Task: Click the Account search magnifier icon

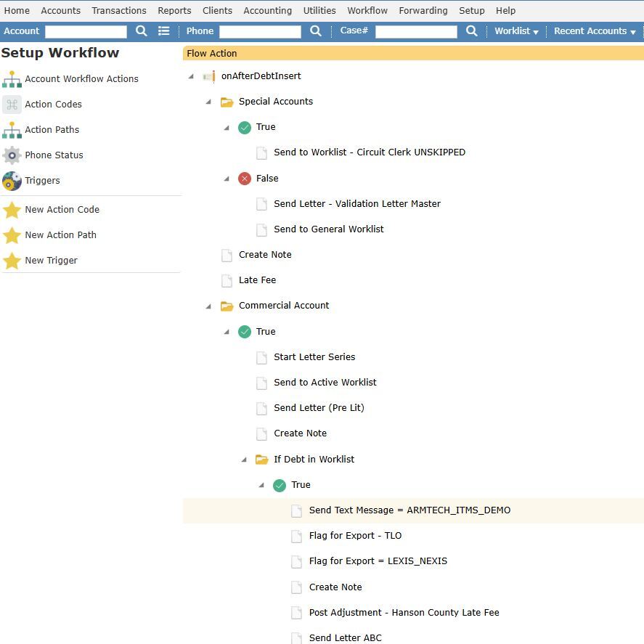Action: [x=141, y=31]
